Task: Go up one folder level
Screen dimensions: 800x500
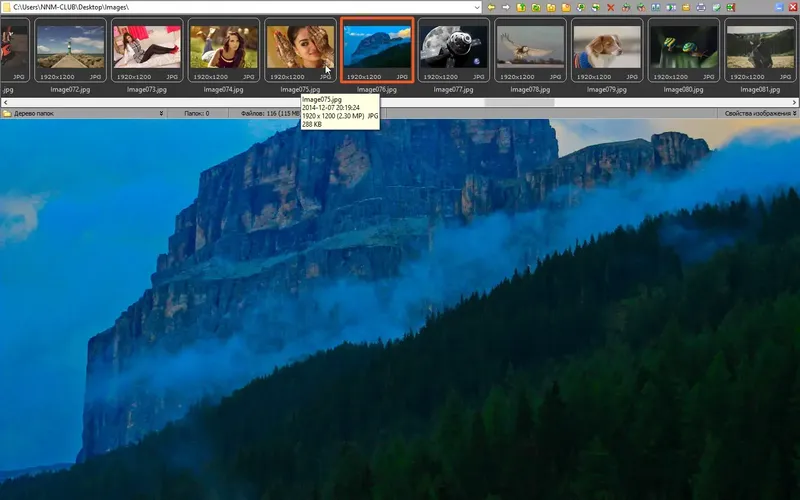Action: pos(521,8)
